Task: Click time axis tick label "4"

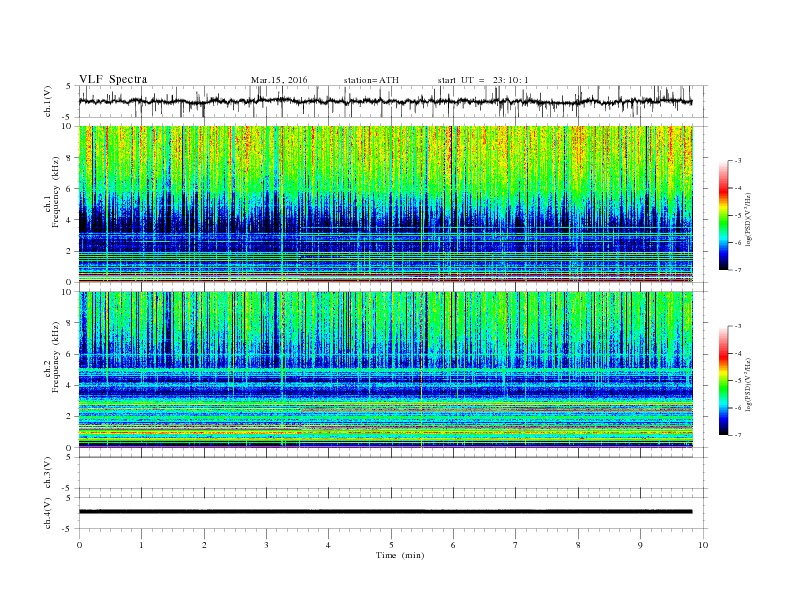Action: point(328,545)
